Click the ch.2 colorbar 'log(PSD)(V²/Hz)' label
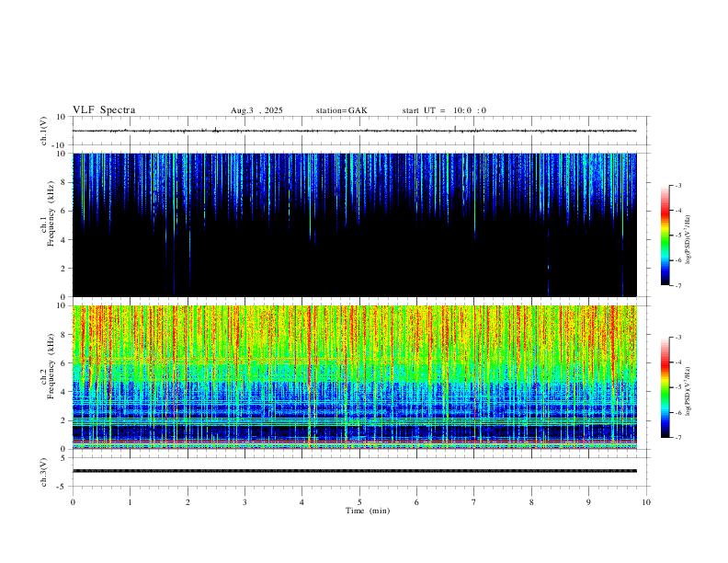Screen dimensions: 728x563 point(688,391)
